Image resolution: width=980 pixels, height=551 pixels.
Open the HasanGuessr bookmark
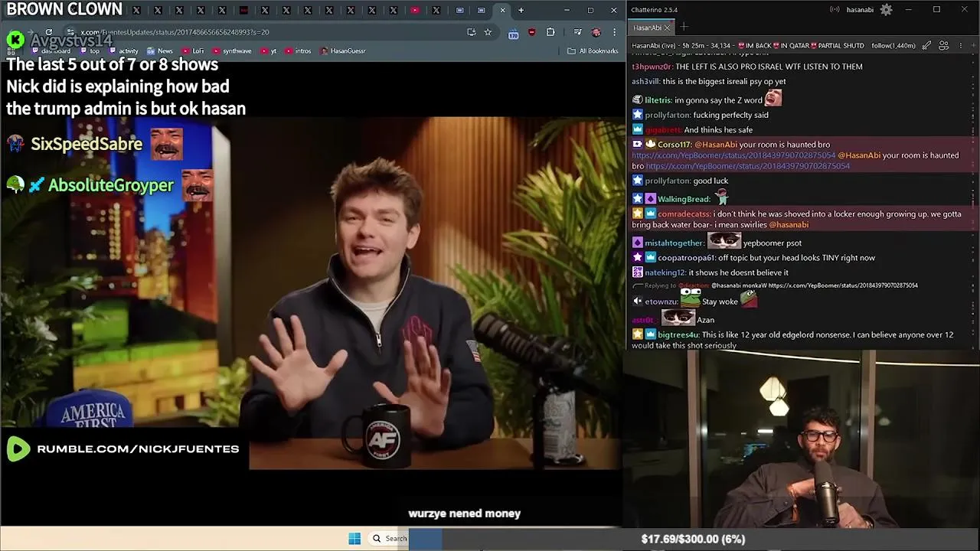(342, 51)
